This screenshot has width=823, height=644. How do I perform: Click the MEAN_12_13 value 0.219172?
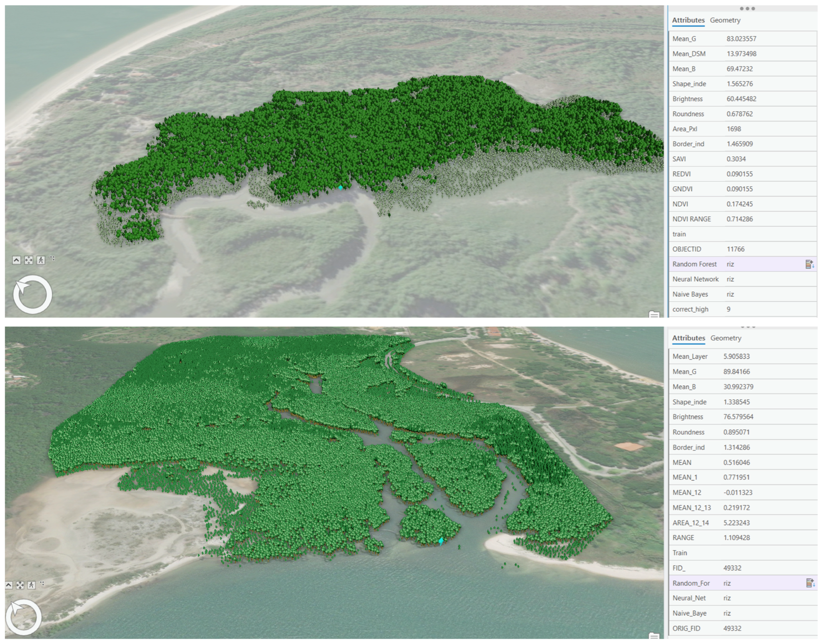click(736, 508)
